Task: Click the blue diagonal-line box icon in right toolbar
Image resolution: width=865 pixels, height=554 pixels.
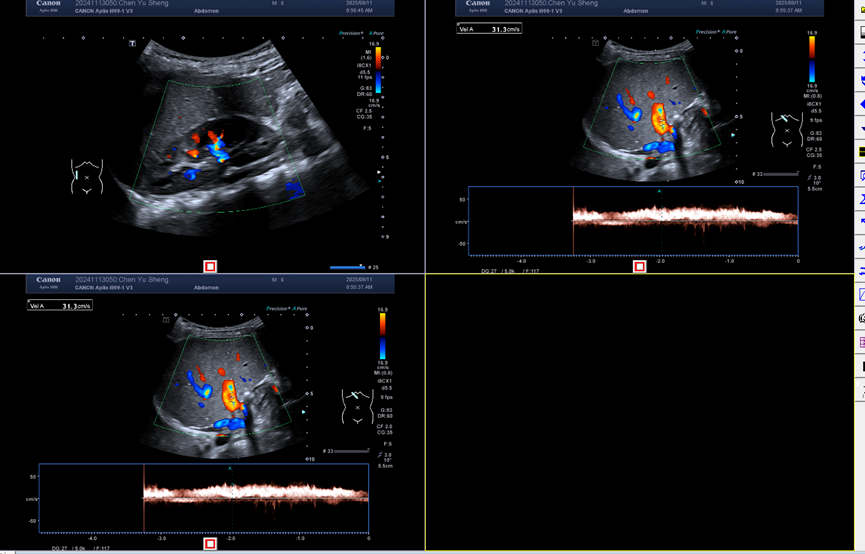Action: click(861, 295)
